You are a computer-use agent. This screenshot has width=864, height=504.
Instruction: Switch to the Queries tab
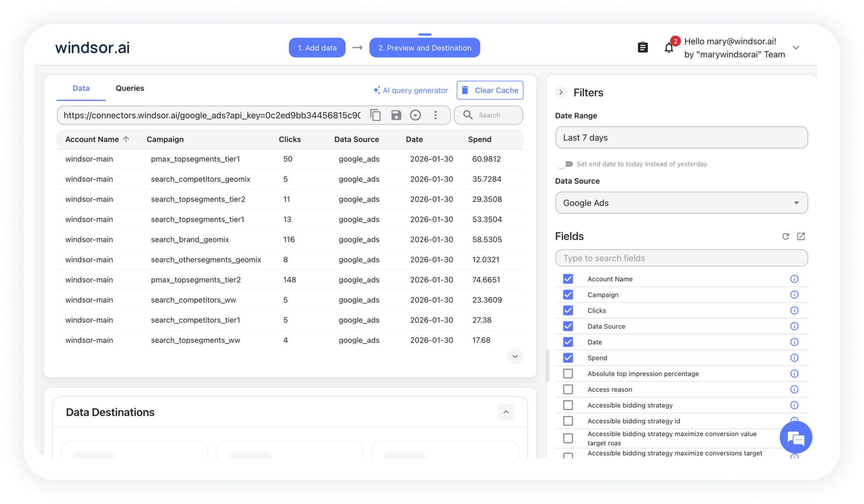pos(130,88)
